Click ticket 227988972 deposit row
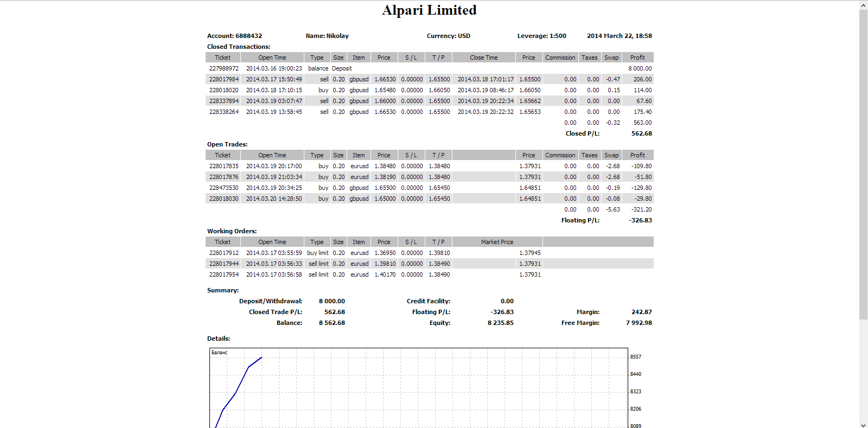Screen dimensions: 868x428 coord(430,68)
